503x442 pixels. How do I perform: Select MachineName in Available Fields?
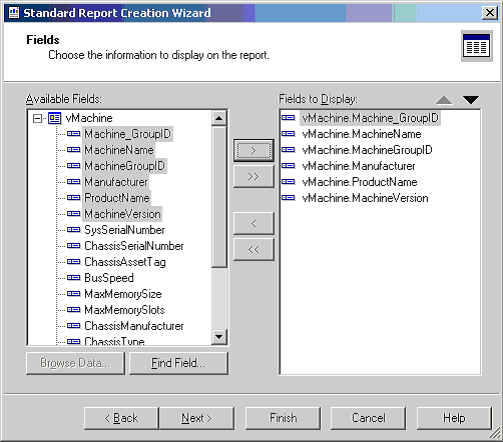tap(119, 150)
